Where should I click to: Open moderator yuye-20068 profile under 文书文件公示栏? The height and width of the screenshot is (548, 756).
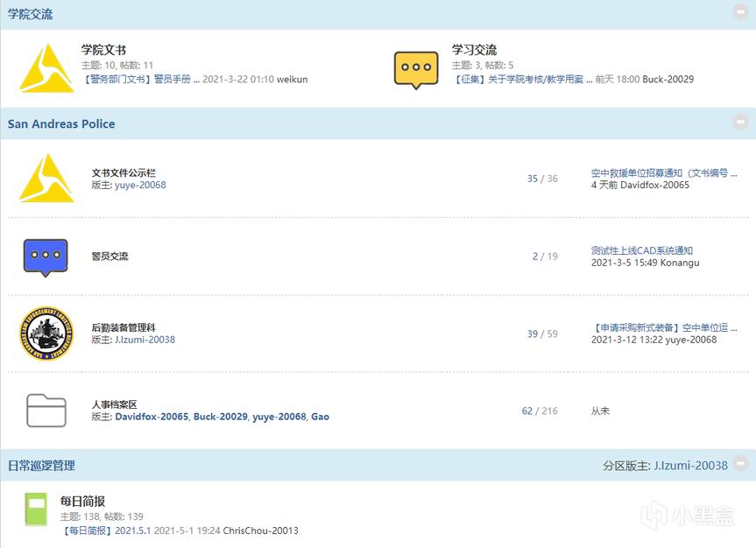point(140,186)
